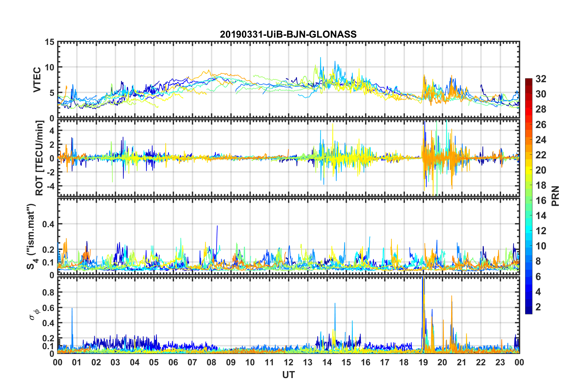Click the "16" tick on the PRN colorbar
The width and height of the screenshot is (577, 392).
541,200
